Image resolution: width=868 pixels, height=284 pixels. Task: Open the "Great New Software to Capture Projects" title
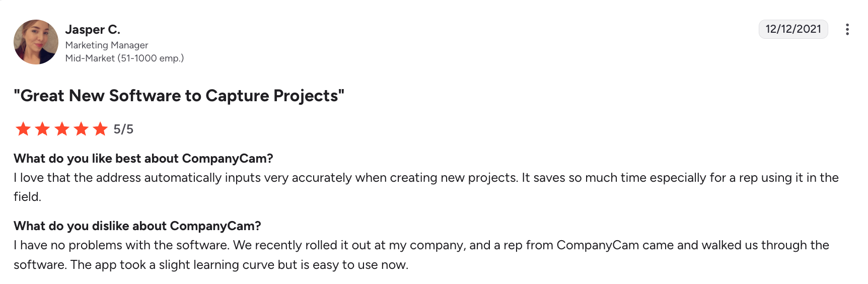point(179,96)
